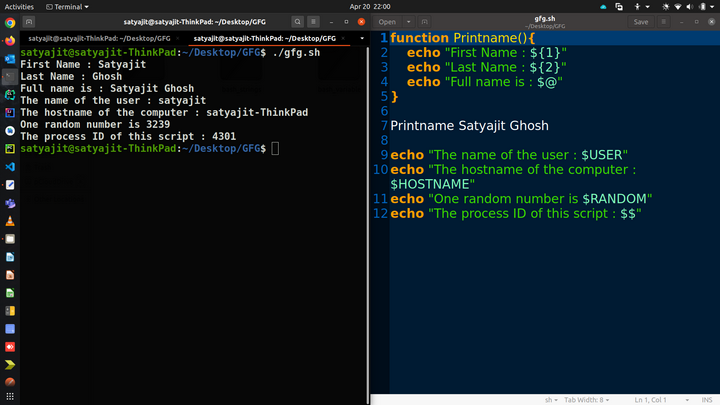The height and width of the screenshot is (405, 720).
Task: Launch Microsoft Teams from the dock
Action: pos(10,203)
